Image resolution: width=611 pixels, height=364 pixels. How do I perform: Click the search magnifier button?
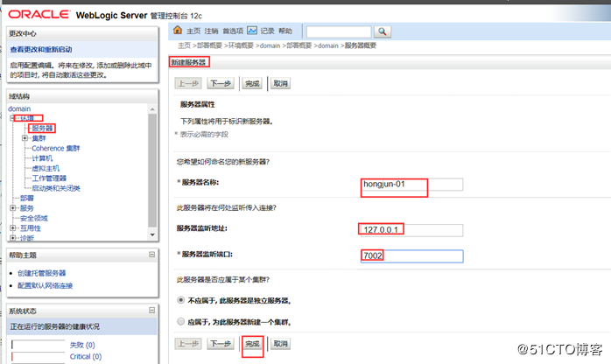(383, 31)
